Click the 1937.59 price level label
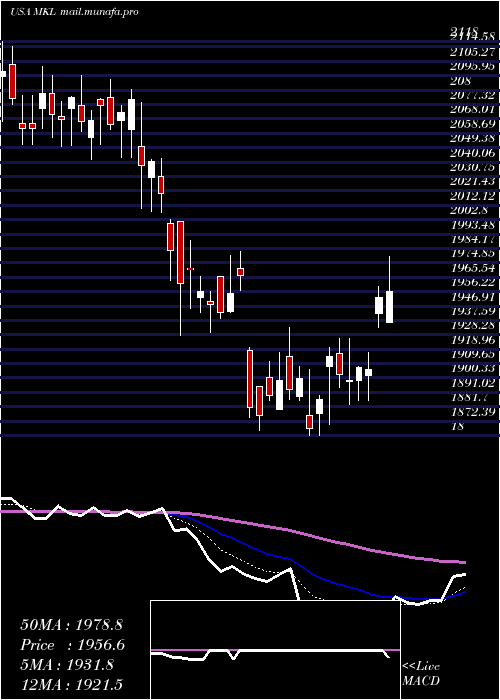500x700 pixels. pos(473,311)
